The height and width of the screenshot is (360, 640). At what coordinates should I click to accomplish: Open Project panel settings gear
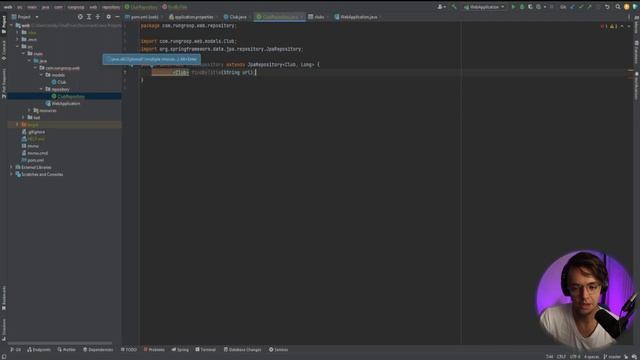coord(109,17)
